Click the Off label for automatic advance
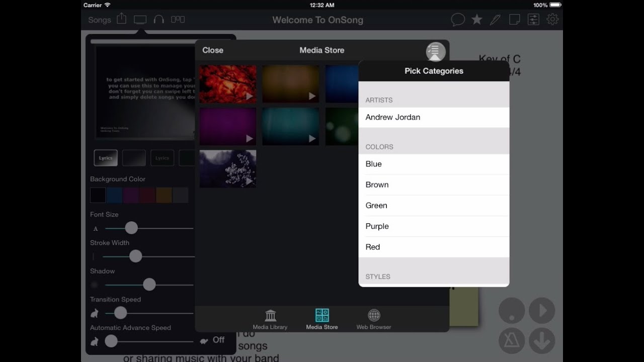 [x=218, y=340]
